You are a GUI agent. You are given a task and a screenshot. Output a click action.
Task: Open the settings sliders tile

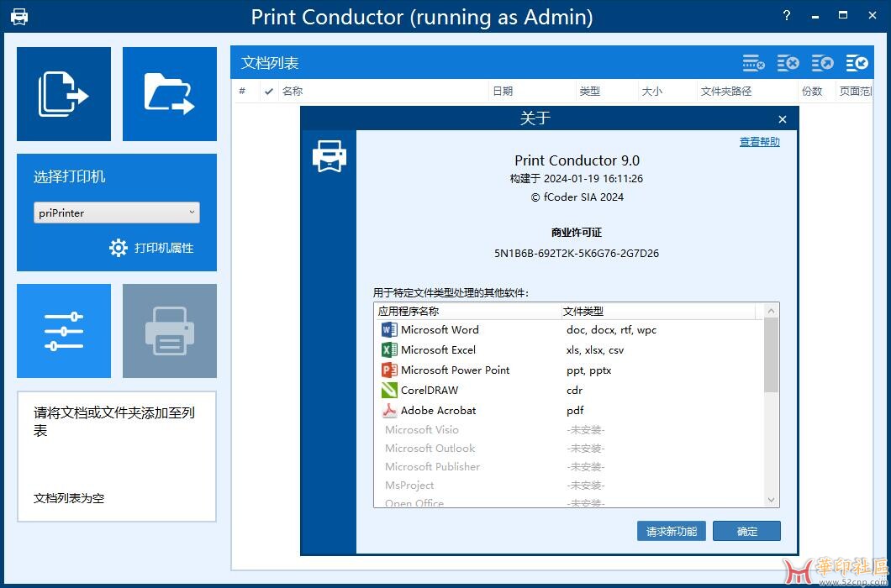pyautogui.click(x=64, y=331)
